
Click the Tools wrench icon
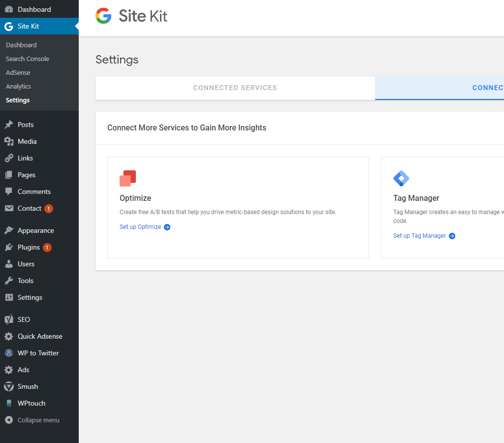click(9, 281)
